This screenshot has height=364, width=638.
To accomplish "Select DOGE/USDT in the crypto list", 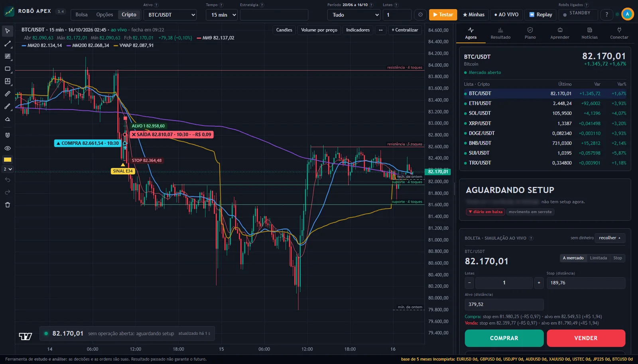I will pyautogui.click(x=545, y=133).
